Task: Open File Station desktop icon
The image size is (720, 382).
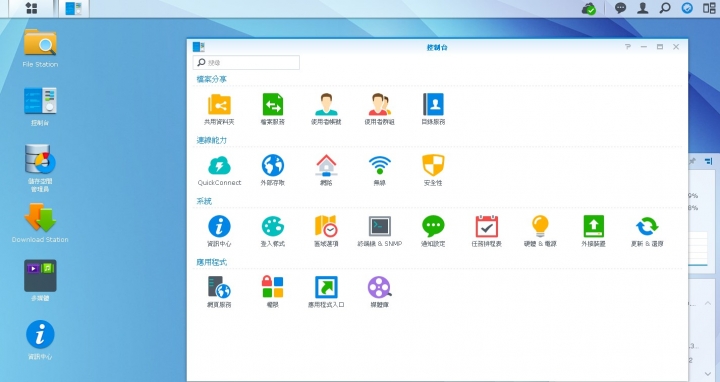Action: tap(40, 43)
